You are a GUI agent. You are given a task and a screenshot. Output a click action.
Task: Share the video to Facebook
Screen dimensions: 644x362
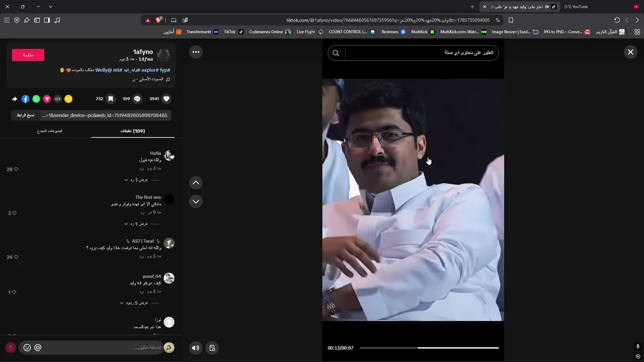[26, 99]
